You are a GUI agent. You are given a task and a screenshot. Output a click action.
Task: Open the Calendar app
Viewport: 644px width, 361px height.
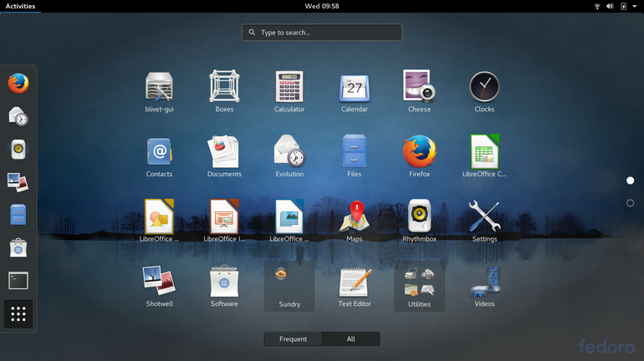coord(355,91)
